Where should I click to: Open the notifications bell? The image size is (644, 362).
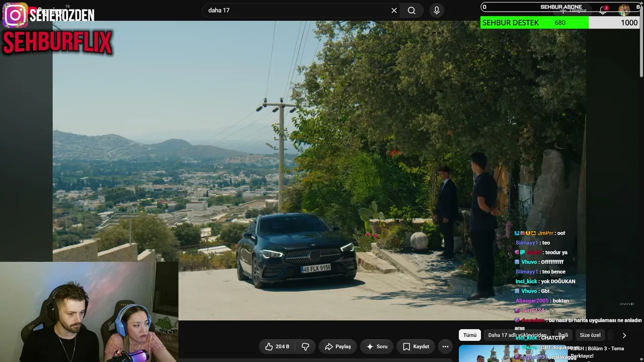click(x=603, y=10)
